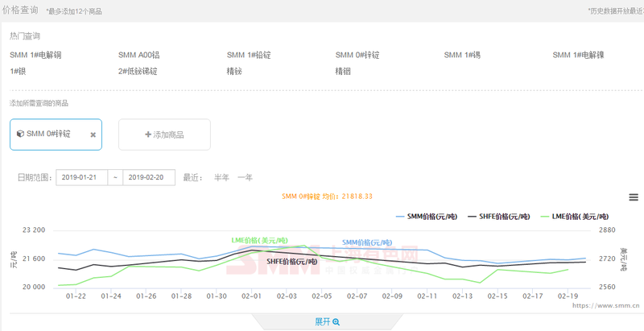Select SMM 1#电解镍 from hot queries
The image size is (644, 331).
(580, 55)
